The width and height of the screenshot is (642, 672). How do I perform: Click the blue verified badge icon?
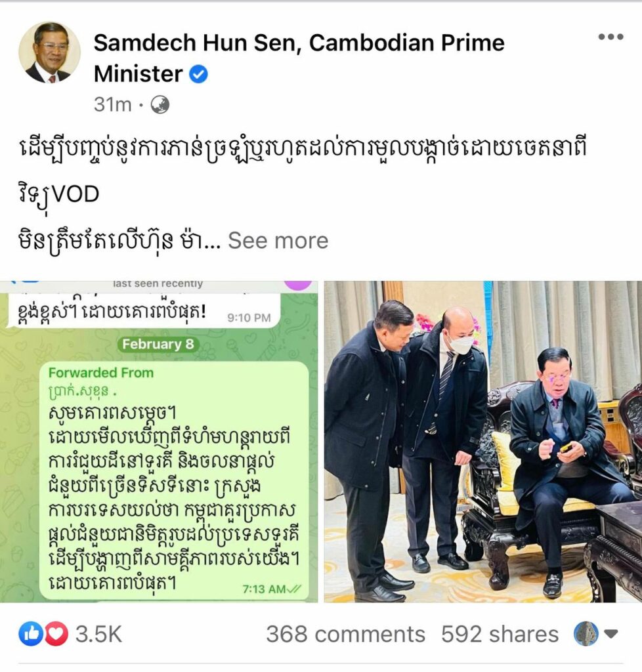(x=198, y=74)
